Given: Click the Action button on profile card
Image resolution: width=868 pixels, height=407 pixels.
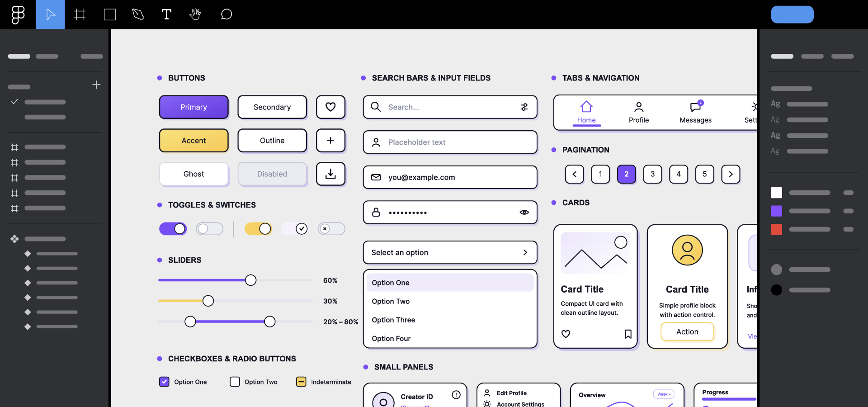Looking at the screenshot, I should pos(687,331).
